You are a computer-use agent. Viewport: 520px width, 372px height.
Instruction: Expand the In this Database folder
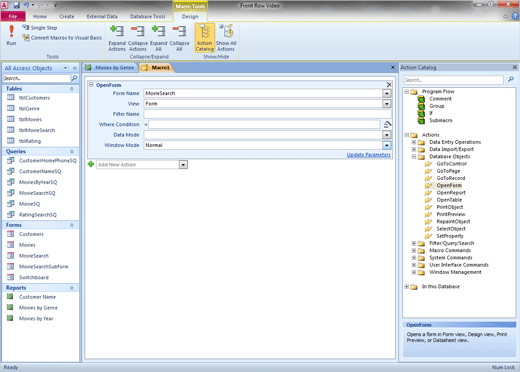[407, 287]
